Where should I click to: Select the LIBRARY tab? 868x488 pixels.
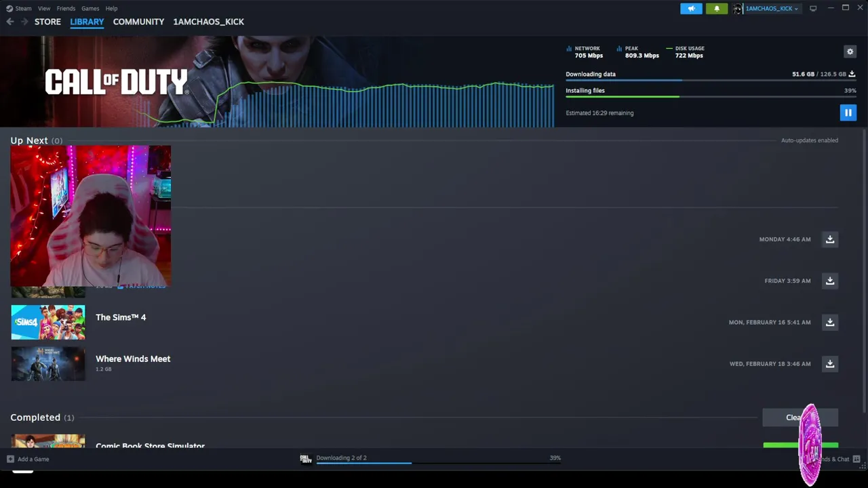tap(87, 22)
